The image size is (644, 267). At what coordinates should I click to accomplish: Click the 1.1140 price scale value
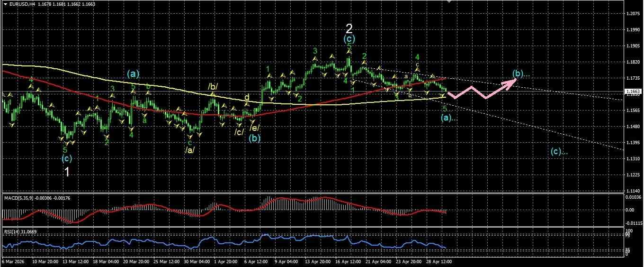pyautogui.click(x=633, y=191)
